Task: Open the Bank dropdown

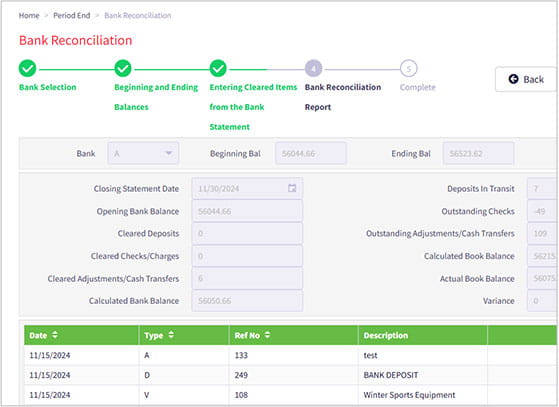Action: (143, 153)
